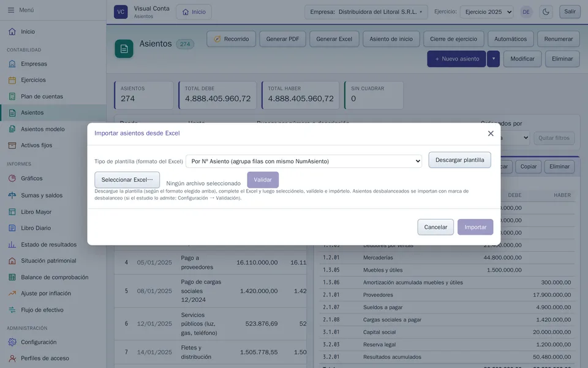Open Asientos modelo menu item
The width and height of the screenshot is (588, 368).
click(x=43, y=129)
